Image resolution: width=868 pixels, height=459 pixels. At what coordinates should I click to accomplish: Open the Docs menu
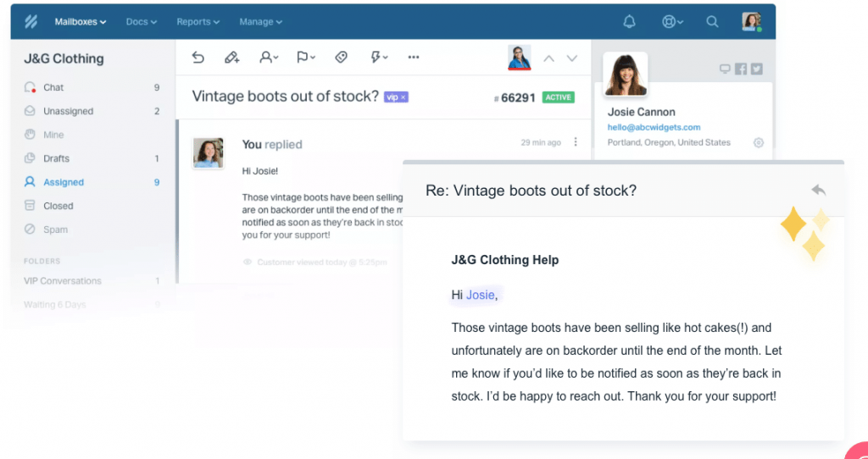[142, 21]
